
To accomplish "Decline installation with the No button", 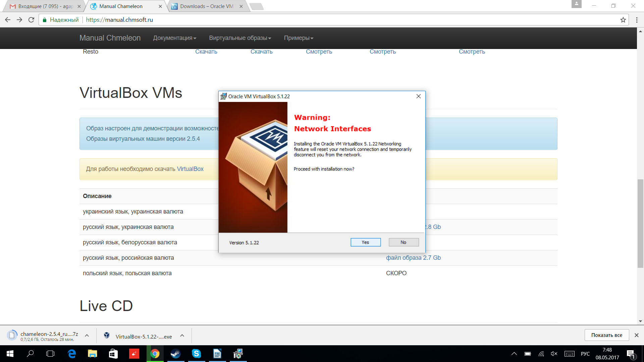I will 404,242.
